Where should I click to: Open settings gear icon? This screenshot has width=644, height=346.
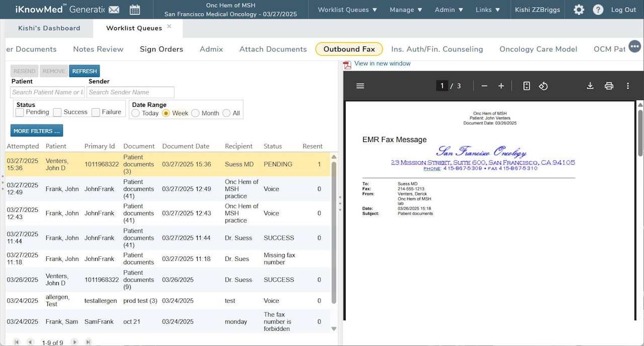[x=579, y=10]
